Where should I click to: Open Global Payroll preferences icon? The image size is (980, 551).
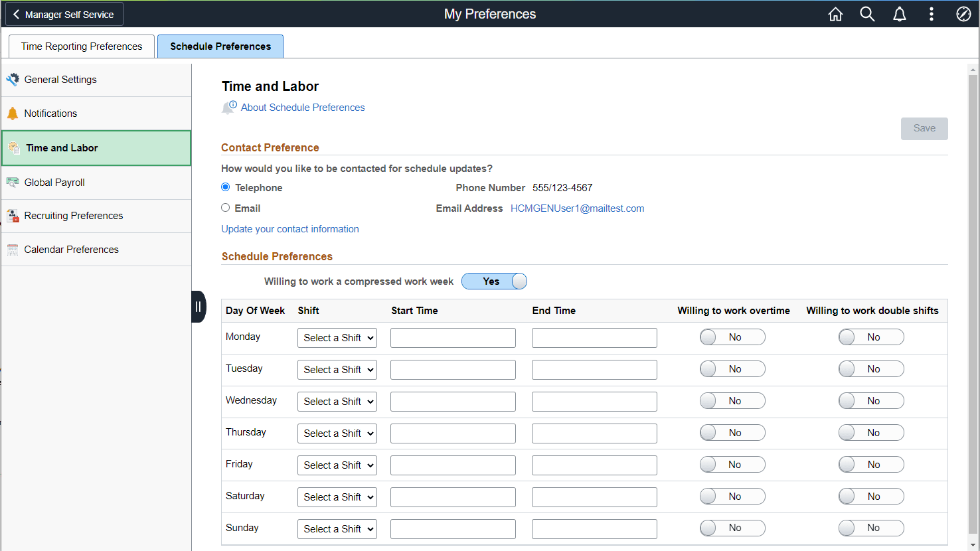(13, 182)
